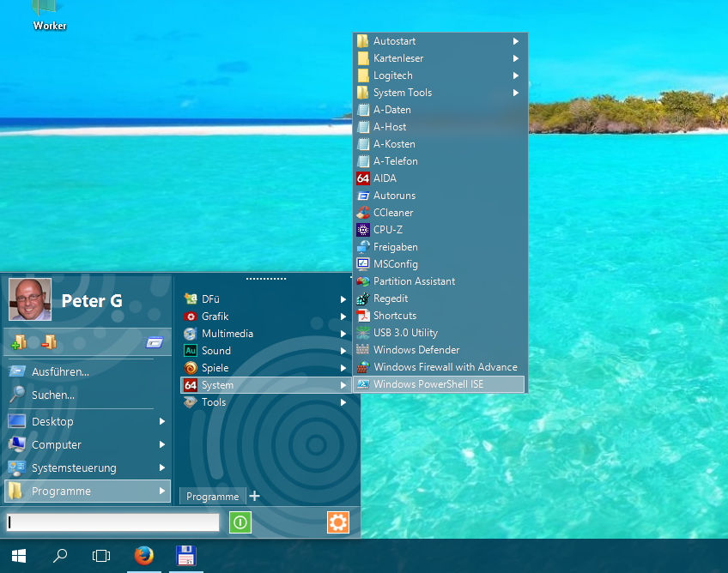This screenshot has width=728, height=573.
Task: Open Windows Firewall with Advance entry
Action: pyautogui.click(x=440, y=367)
